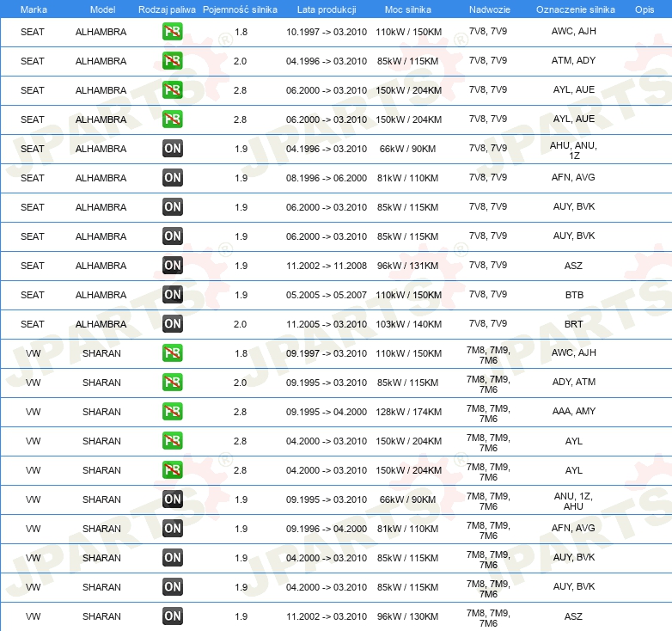Click petrol icon for VW SHARAN AAA, AMY
This screenshot has width=672, height=631.
tap(172, 411)
